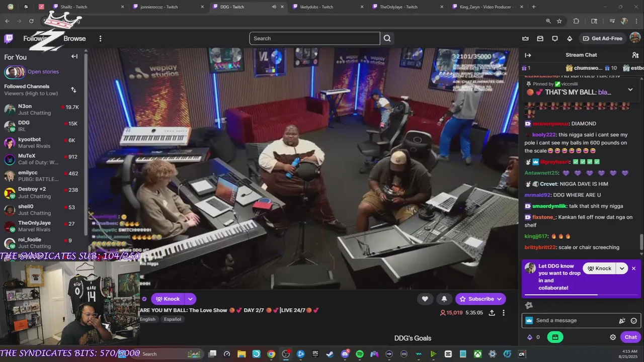Open Spotify from the taskbar
Image resolution: width=644 pixels, height=362 pixels.
360,354
